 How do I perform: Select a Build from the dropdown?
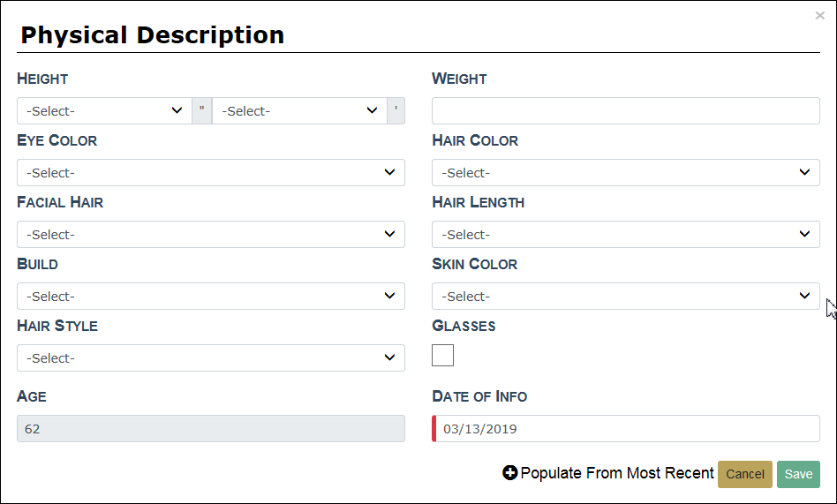click(210, 296)
